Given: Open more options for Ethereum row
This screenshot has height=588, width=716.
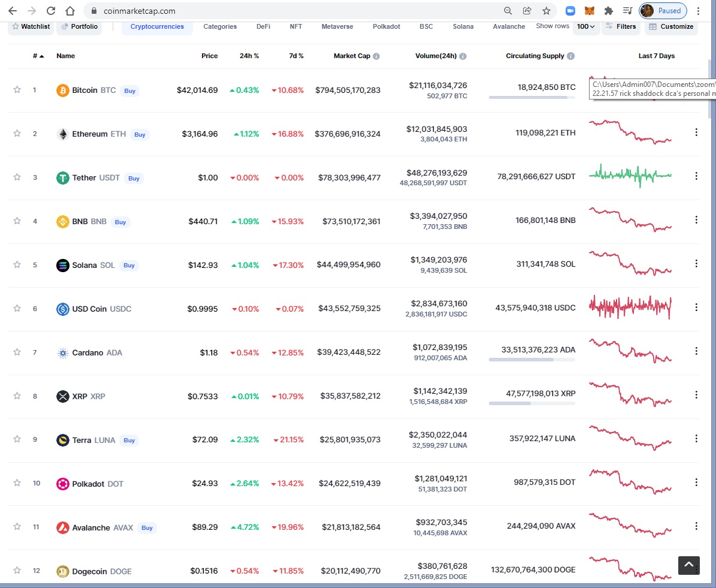Looking at the screenshot, I should click(x=696, y=132).
